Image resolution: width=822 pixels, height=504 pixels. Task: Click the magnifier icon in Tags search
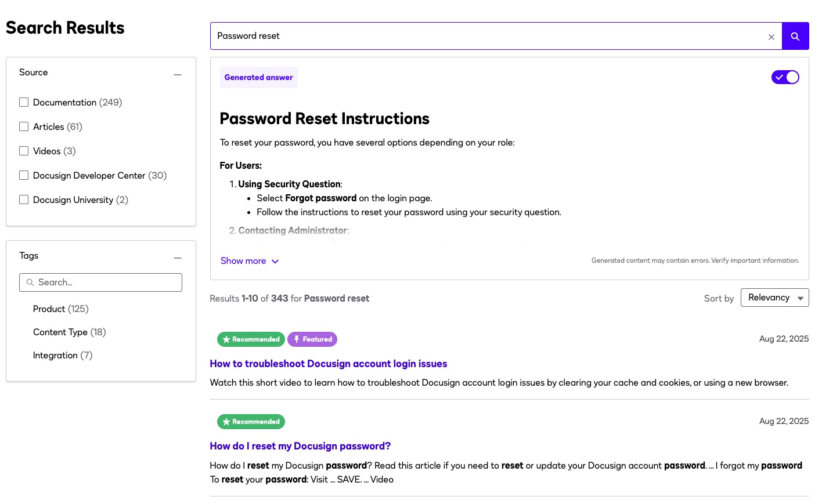(x=30, y=282)
